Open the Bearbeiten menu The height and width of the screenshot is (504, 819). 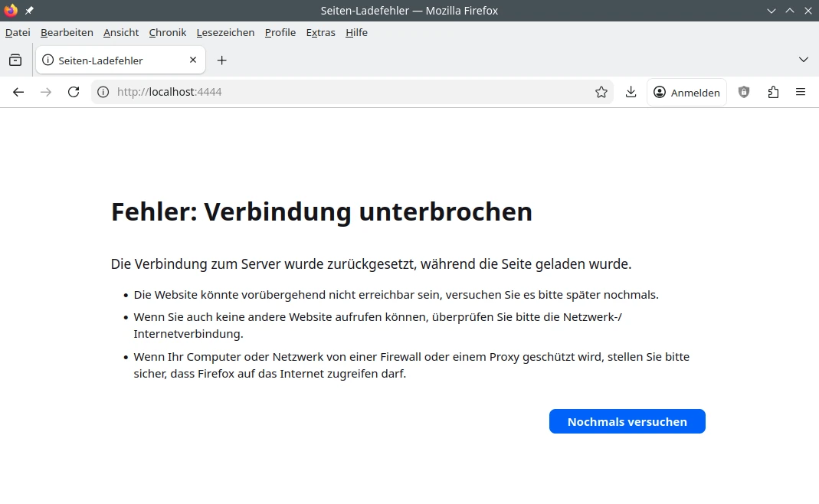(x=67, y=32)
